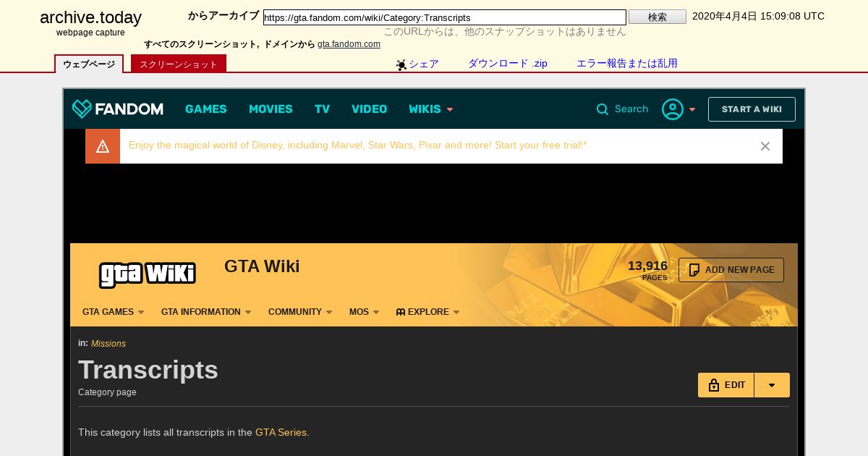Click the EDIT button
The height and width of the screenshot is (456, 868).
[726, 385]
